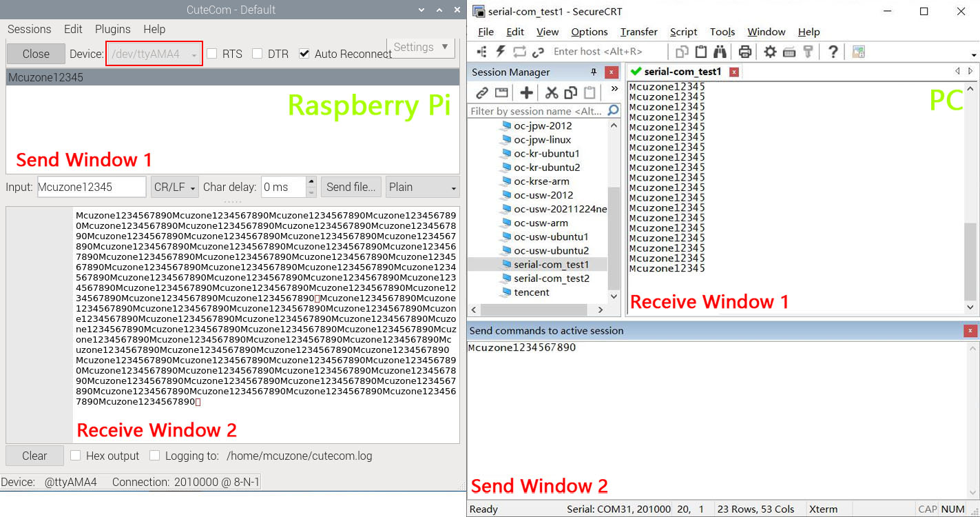This screenshot has width=980, height=517.
Task: Toggle the DTR checkbox
Action: tap(258, 54)
